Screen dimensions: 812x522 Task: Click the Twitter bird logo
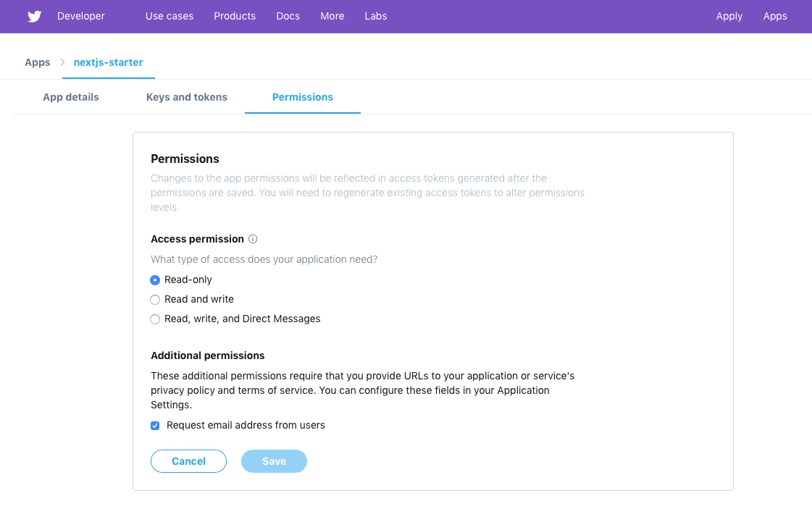33,16
